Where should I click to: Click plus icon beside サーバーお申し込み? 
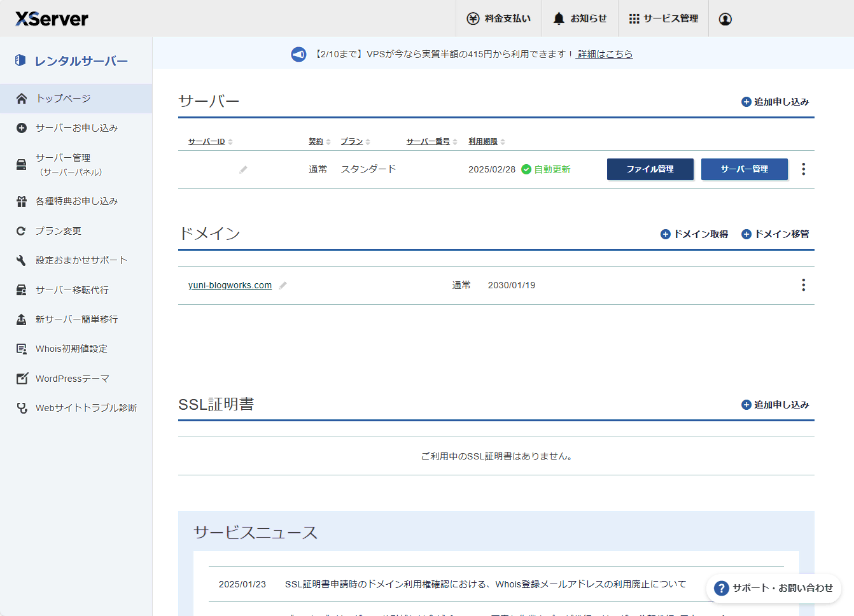point(22,128)
